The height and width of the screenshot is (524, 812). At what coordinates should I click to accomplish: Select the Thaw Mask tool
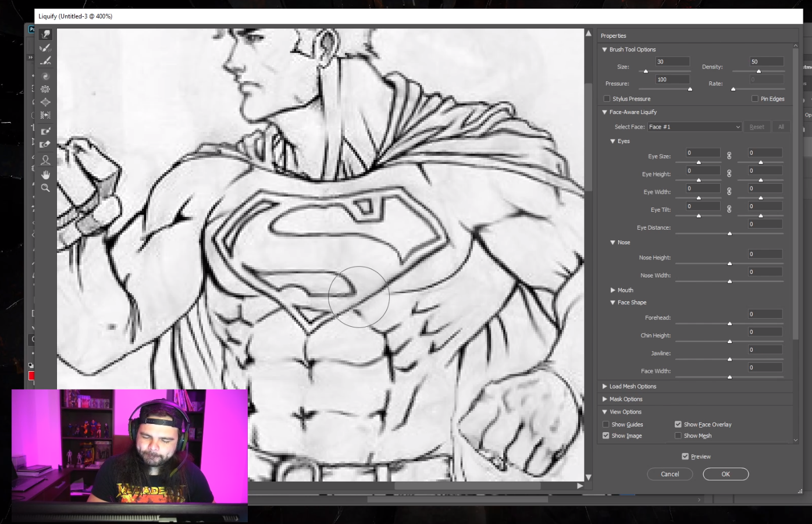click(45, 144)
